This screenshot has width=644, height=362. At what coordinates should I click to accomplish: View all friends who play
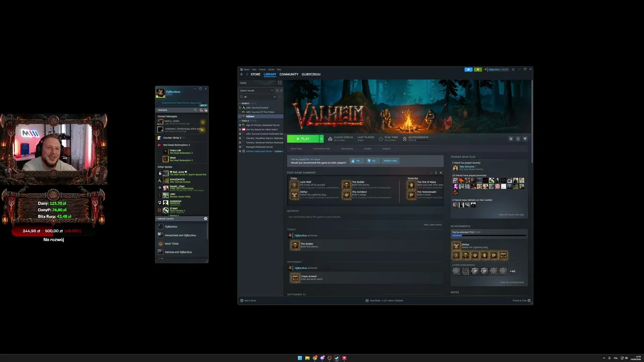(x=511, y=215)
